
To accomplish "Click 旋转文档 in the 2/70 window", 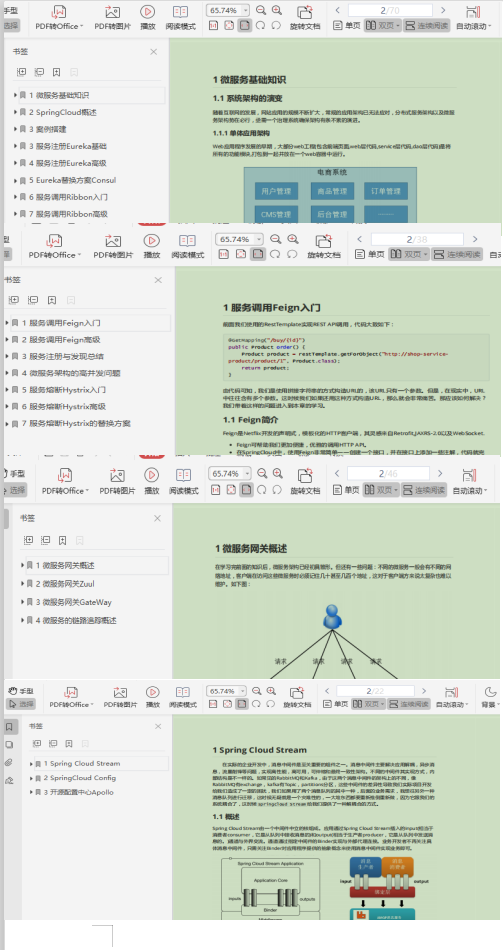I will coord(305,18).
